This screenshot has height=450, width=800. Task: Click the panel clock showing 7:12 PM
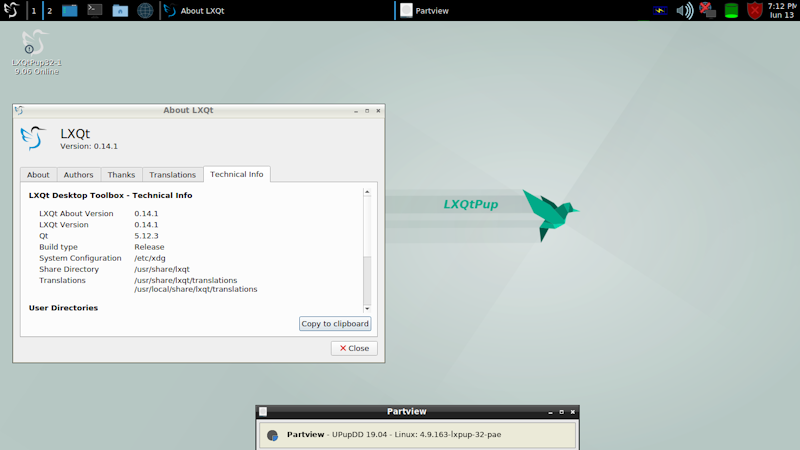point(782,11)
